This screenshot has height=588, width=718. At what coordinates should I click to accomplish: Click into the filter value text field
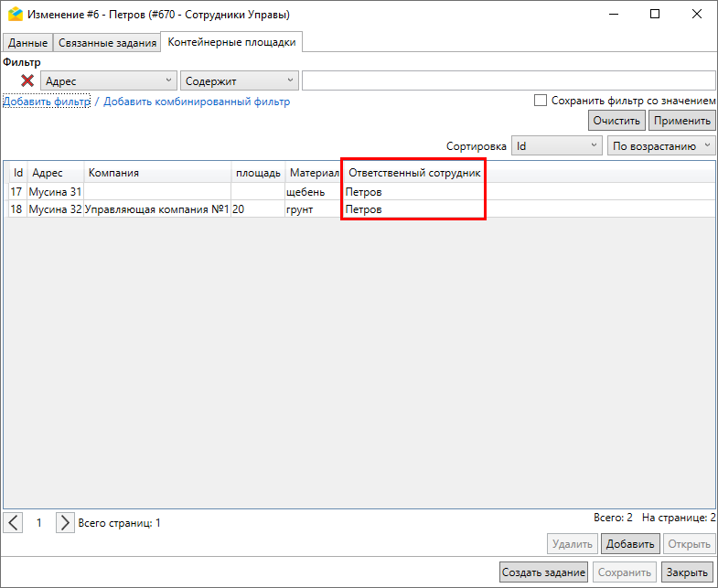pyautogui.click(x=508, y=81)
